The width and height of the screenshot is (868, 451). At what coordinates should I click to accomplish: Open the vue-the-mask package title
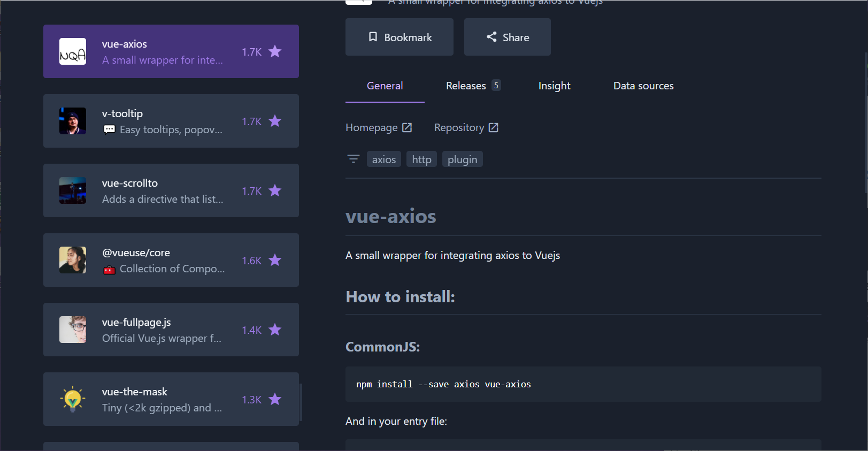click(135, 392)
